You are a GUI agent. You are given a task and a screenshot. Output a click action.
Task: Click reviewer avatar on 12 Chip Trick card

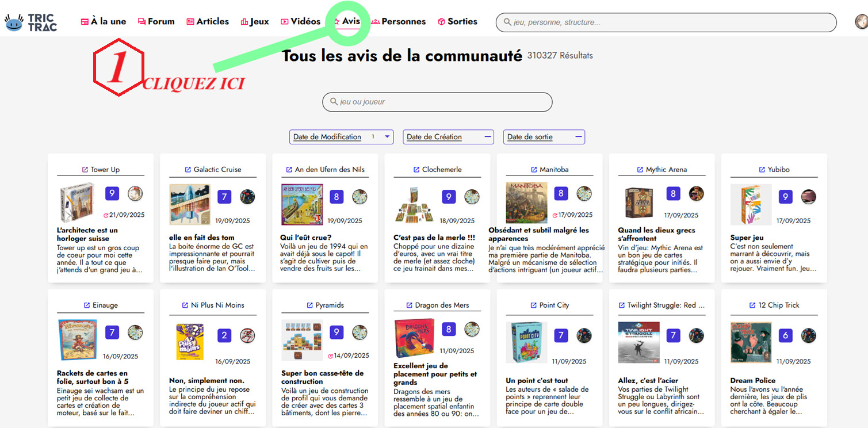[x=809, y=335]
